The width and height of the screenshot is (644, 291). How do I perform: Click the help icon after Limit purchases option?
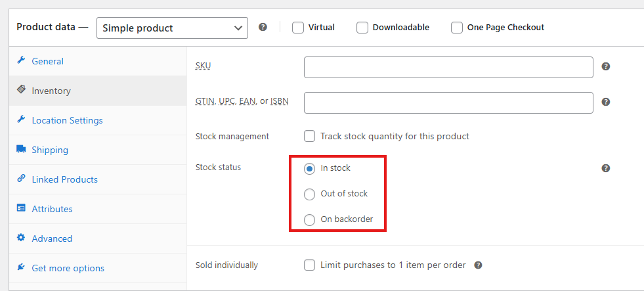tap(478, 265)
